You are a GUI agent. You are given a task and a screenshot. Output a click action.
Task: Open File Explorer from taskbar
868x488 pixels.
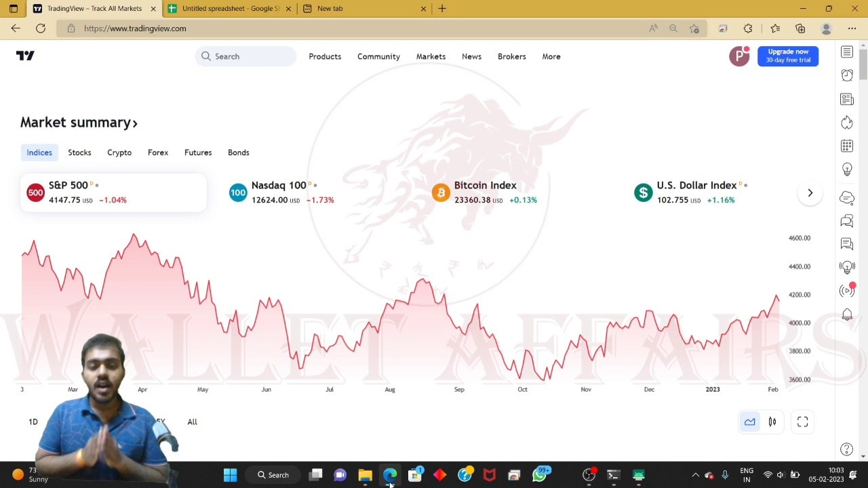(x=365, y=475)
